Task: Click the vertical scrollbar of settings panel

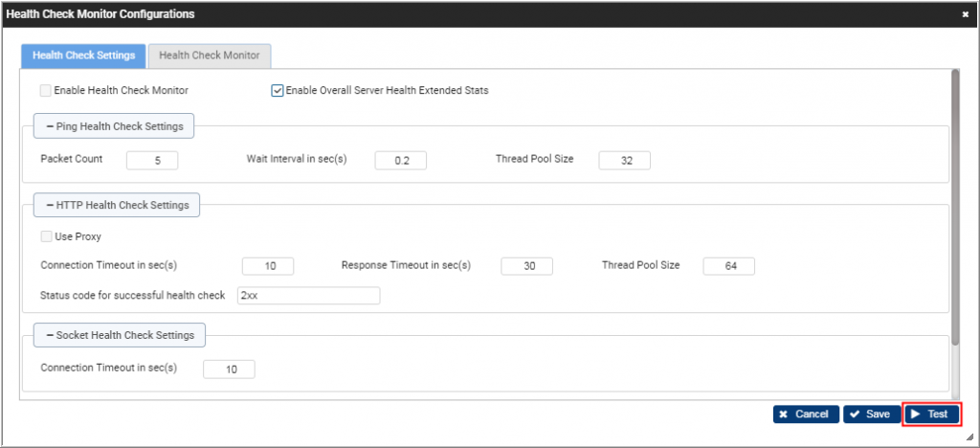Action: (954, 211)
